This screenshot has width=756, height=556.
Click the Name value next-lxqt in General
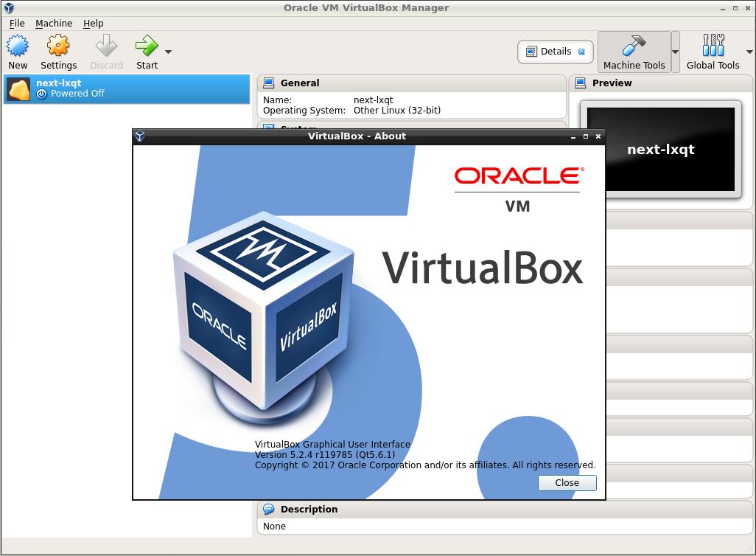[x=373, y=100]
